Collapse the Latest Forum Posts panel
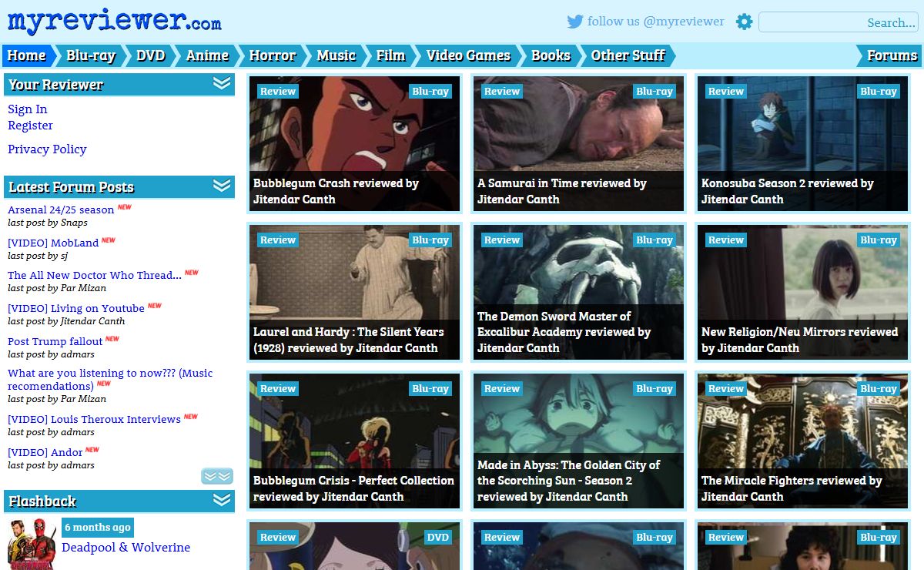Image resolution: width=924 pixels, height=570 pixels. [x=222, y=186]
